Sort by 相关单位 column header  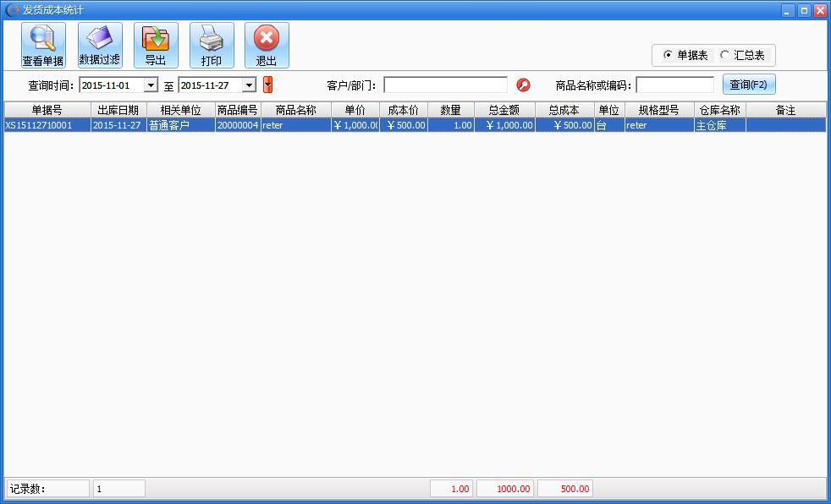181,110
